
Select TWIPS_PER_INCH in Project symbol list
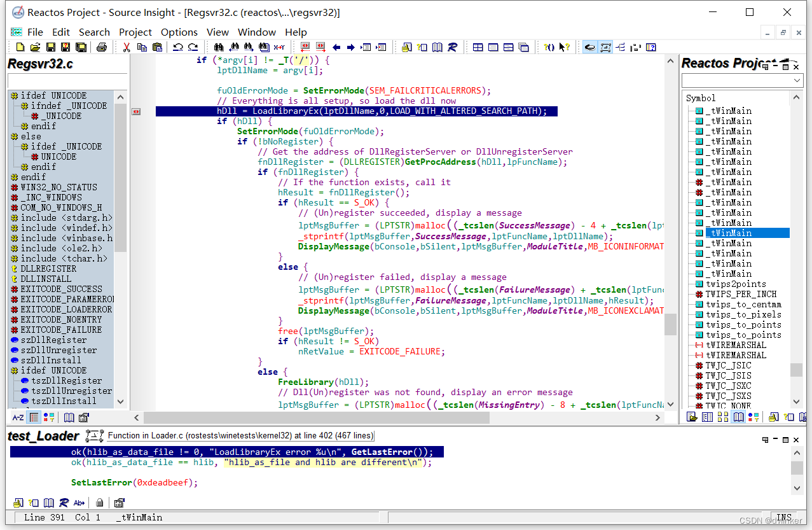tap(741, 294)
